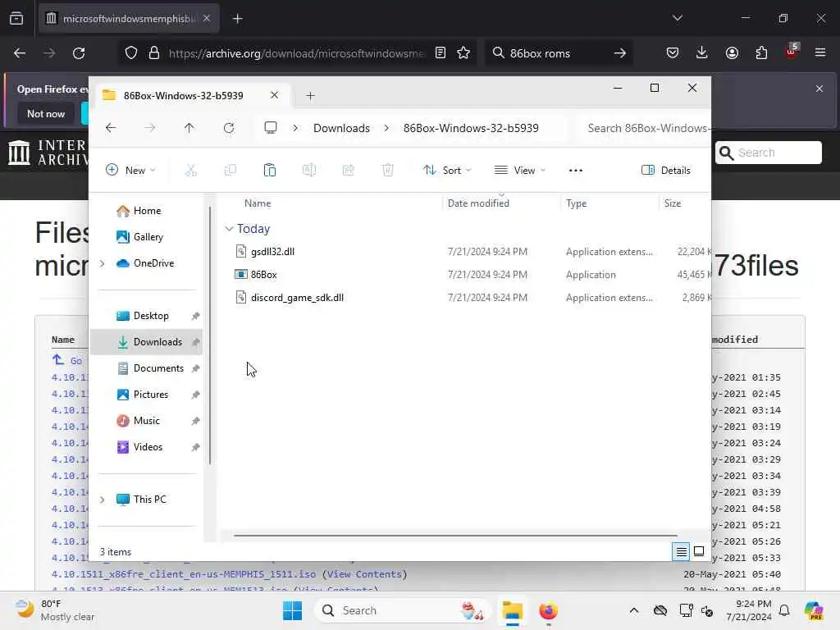Click the Not now button in Firefox

(46, 113)
